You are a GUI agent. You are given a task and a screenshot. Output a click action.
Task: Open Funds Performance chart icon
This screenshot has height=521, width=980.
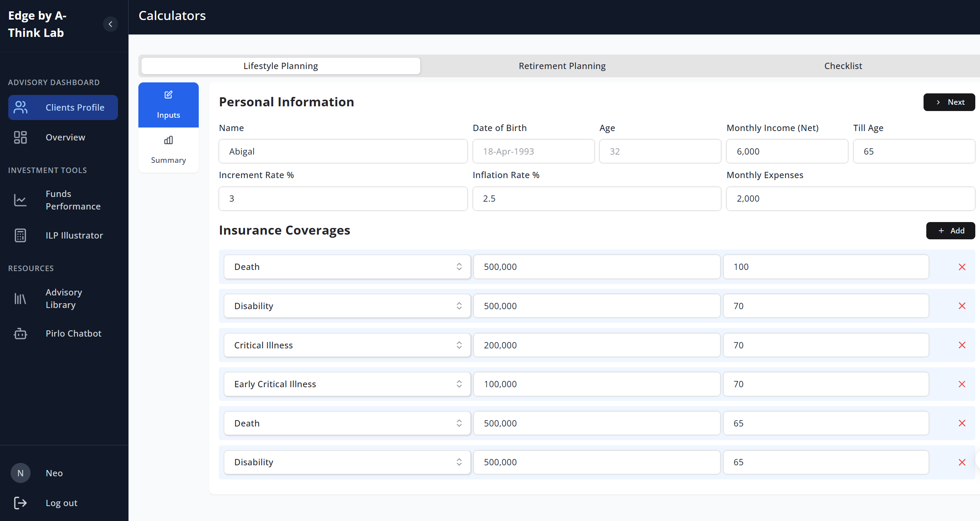[x=20, y=200]
